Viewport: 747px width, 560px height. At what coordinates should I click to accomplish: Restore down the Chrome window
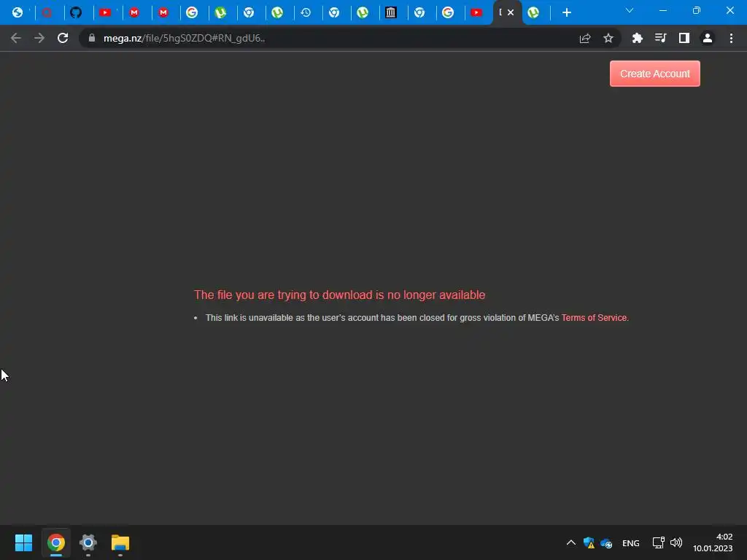[697, 10]
